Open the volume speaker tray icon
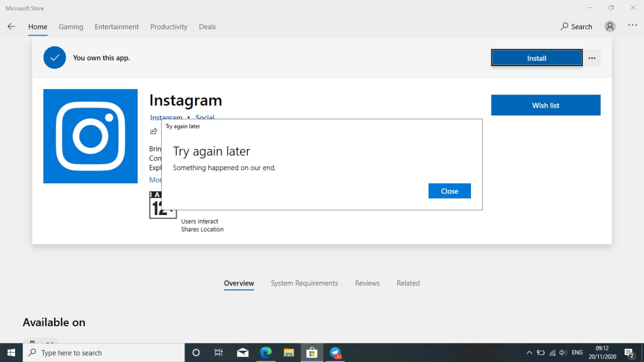Viewport: 644px width, 362px height. [563, 352]
